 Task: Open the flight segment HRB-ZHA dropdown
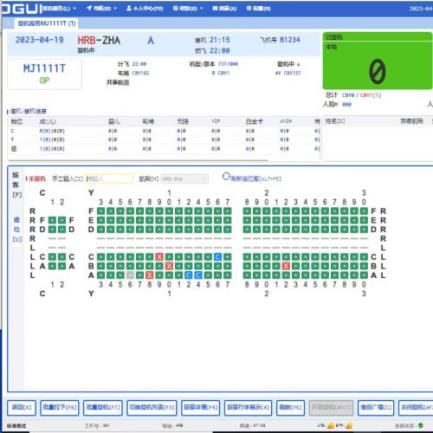[185, 179]
